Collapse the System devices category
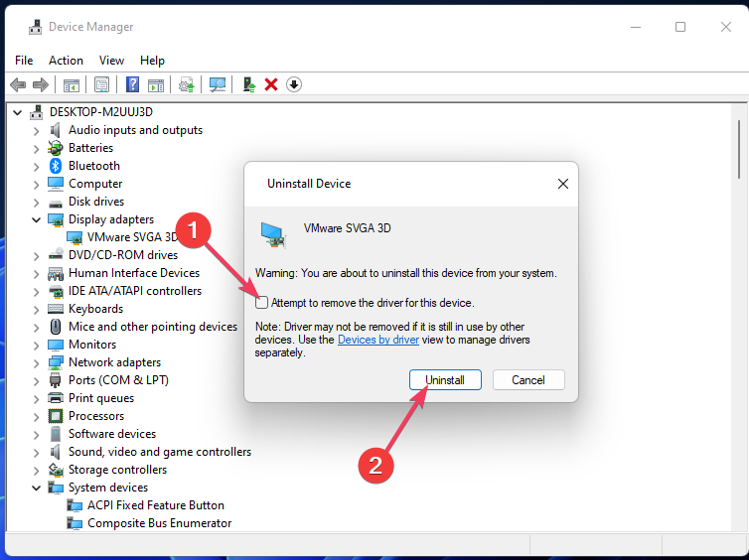The height and width of the screenshot is (560, 749). [37, 488]
